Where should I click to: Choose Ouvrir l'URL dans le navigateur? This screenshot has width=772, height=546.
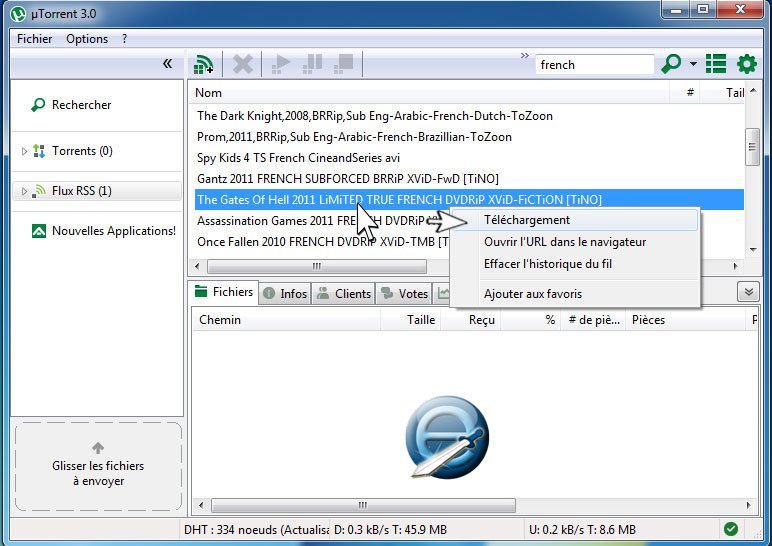coord(575,242)
